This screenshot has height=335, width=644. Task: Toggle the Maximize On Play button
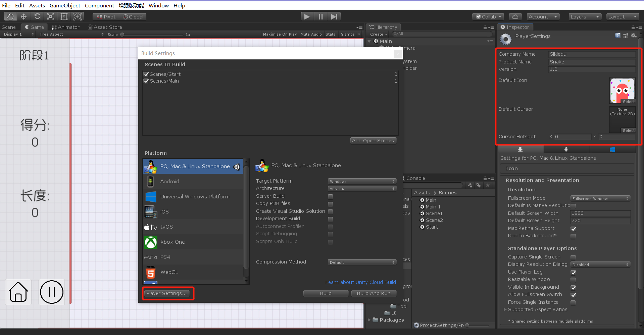pos(280,34)
